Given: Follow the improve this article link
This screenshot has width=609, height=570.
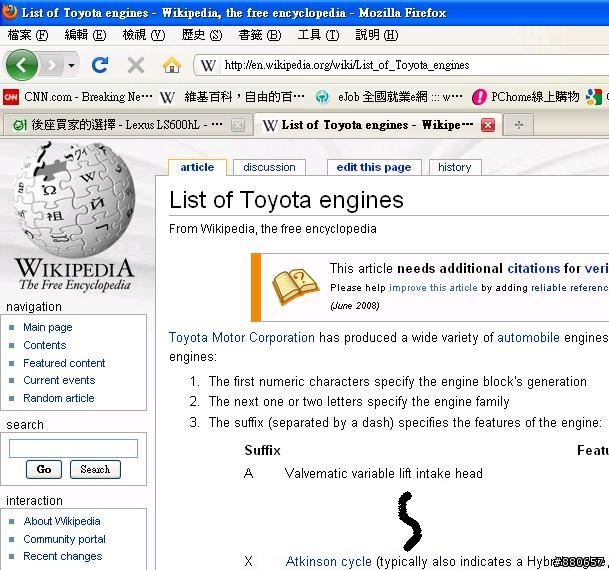Looking at the screenshot, I should click(x=433, y=288).
